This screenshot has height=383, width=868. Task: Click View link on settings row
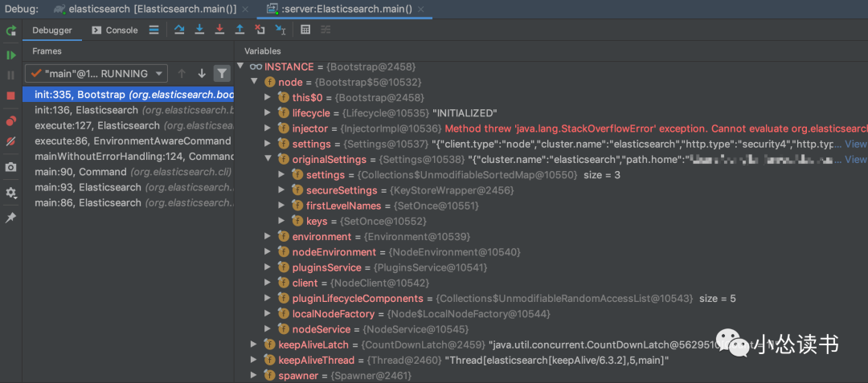(x=856, y=144)
